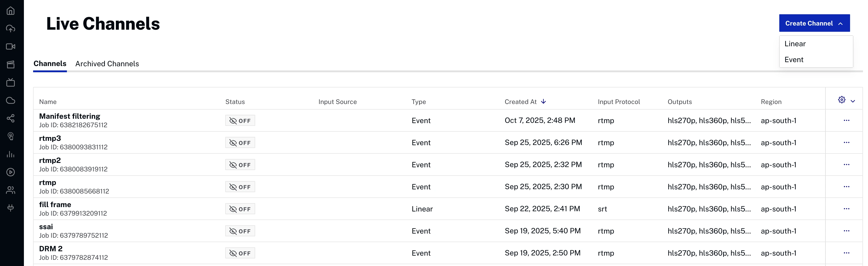Viewport: 868px width, 266px height.
Task: Expand the Create Channel dropdown
Action: coord(814,23)
